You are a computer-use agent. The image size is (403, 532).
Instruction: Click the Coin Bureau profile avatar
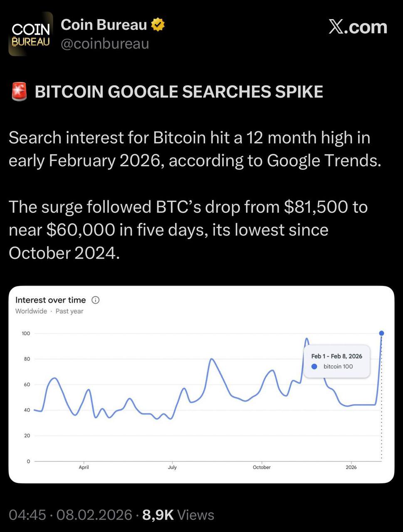coord(31,34)
